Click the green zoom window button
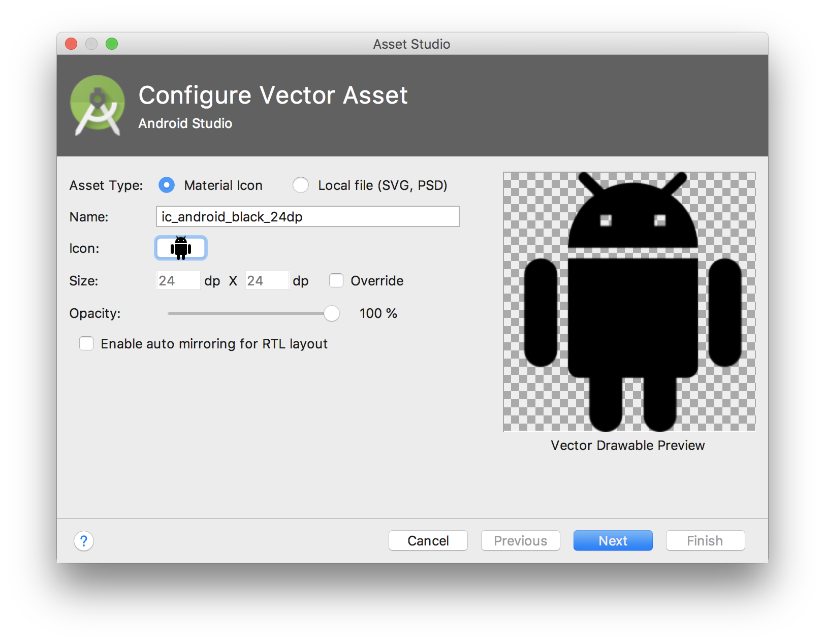 [112, 44]
